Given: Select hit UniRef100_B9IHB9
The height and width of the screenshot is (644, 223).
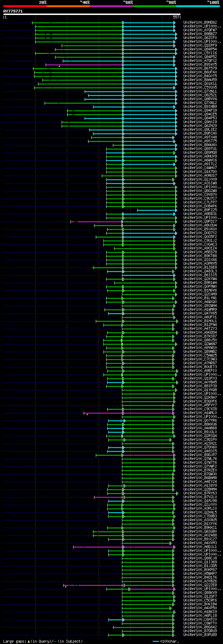Looking at the screenshot, I should (200, 107).
